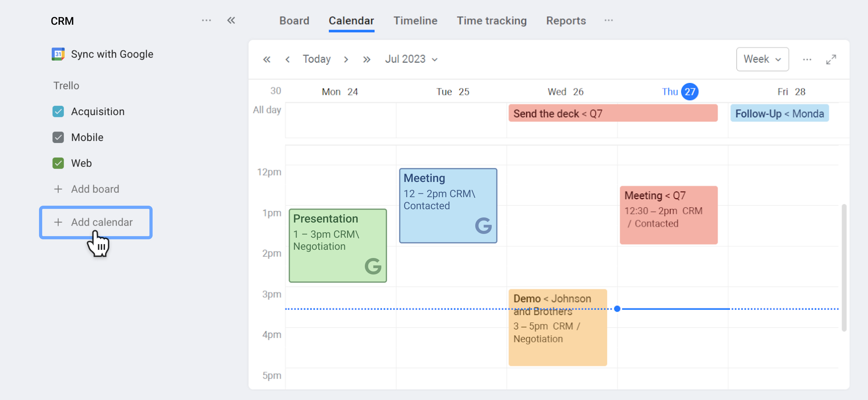Open calendar options ellipsis beside Week
This screenshot has width=868, height=400.
click(807, 60)
